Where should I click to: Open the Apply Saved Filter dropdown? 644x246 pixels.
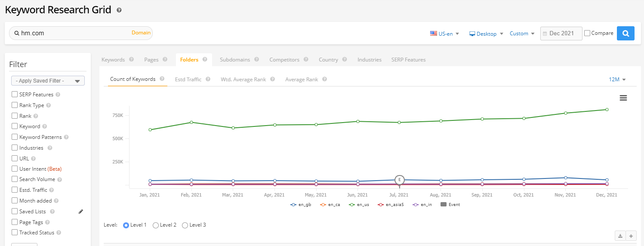point(48,81)
